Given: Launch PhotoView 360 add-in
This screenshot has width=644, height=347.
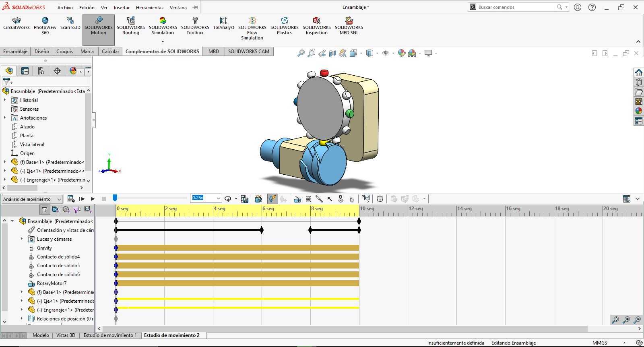Looking at the screenshot, I should pyautogui.click(x=45, y=26).
